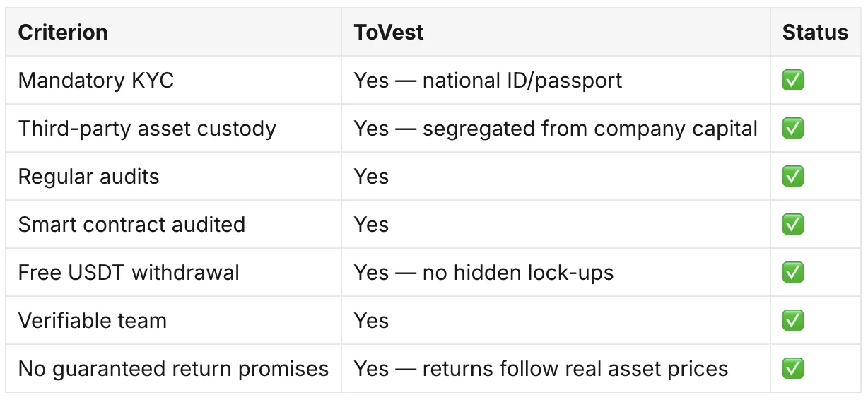Click the checkmark icon for Mandatory KYC
Screen dimensions: 868x400
click(x=793, y=81)
